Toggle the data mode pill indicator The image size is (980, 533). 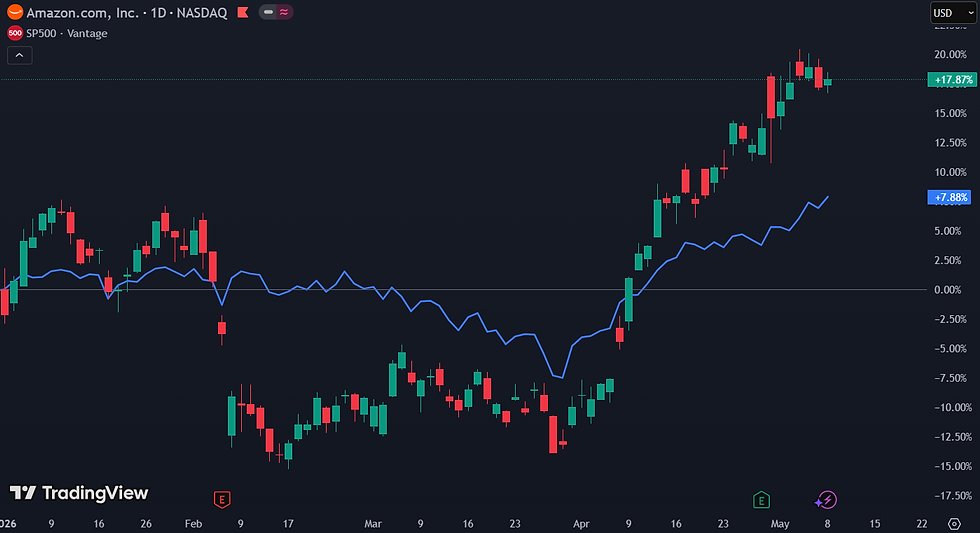pyautogui.click(x=276, y=12)
